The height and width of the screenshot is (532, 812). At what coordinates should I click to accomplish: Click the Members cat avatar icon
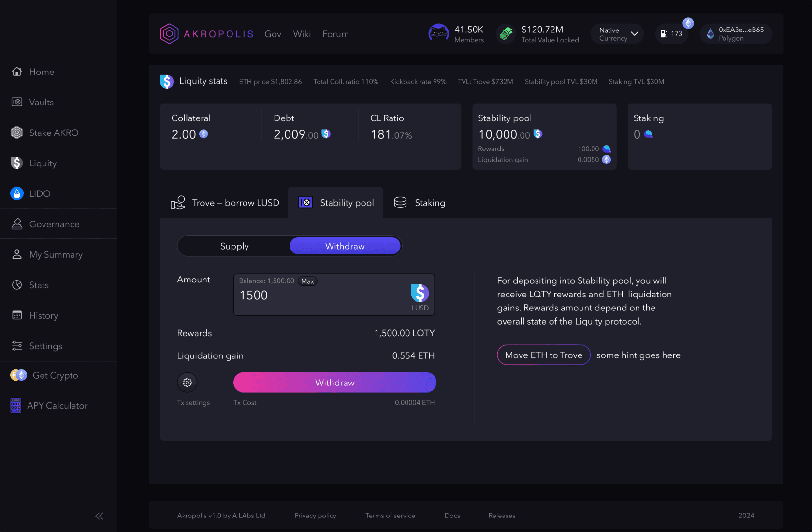(x=438, y=33)
